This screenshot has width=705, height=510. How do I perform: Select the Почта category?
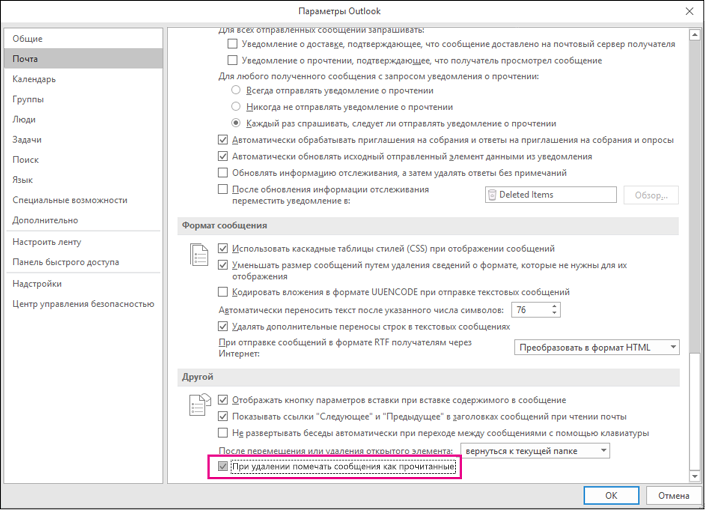[x=83, y=59]
